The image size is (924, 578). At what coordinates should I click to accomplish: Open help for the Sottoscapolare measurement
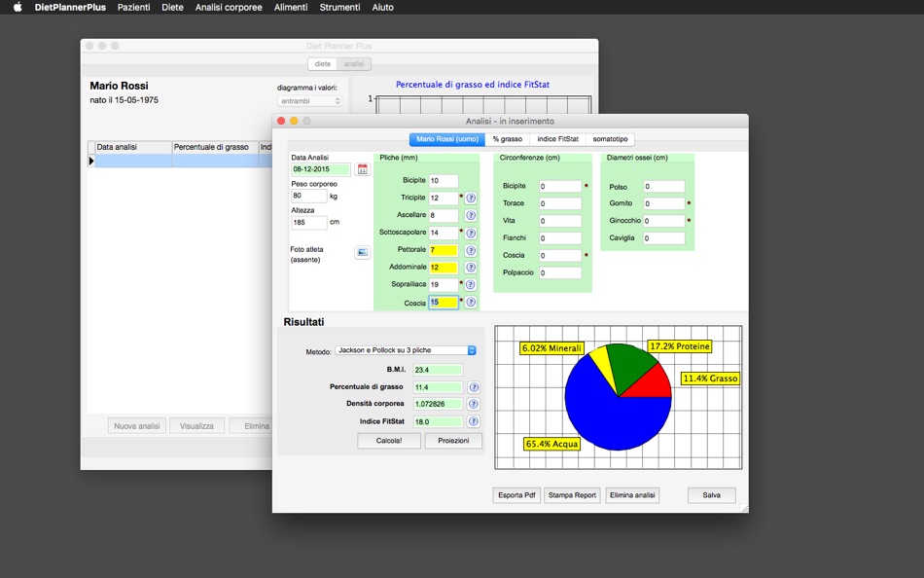click(x=471, y=234)
